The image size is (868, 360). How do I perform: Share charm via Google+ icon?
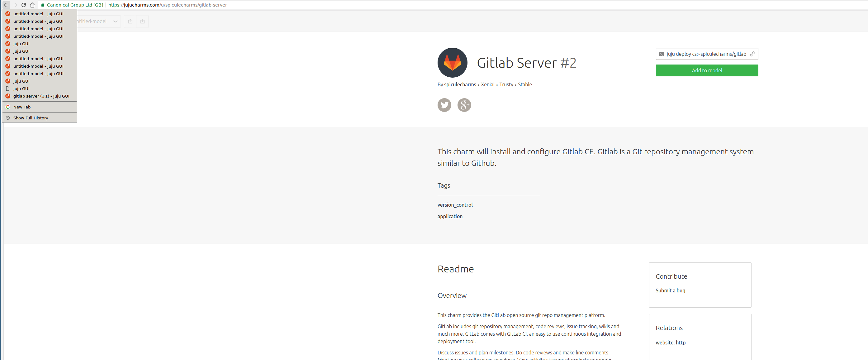click(464, 105)
